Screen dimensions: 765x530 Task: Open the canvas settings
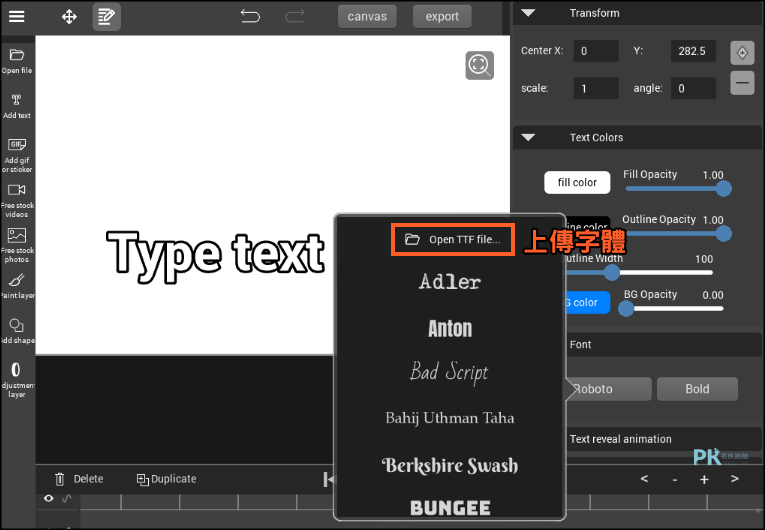point(367,17)
